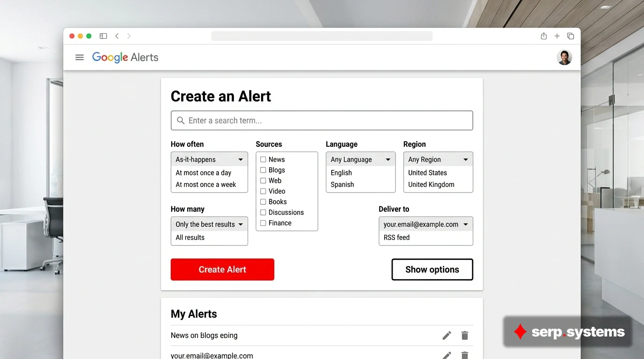Open the user account avatar
The width and height of the screenshot is (644, 359).
tap(564, 57)
